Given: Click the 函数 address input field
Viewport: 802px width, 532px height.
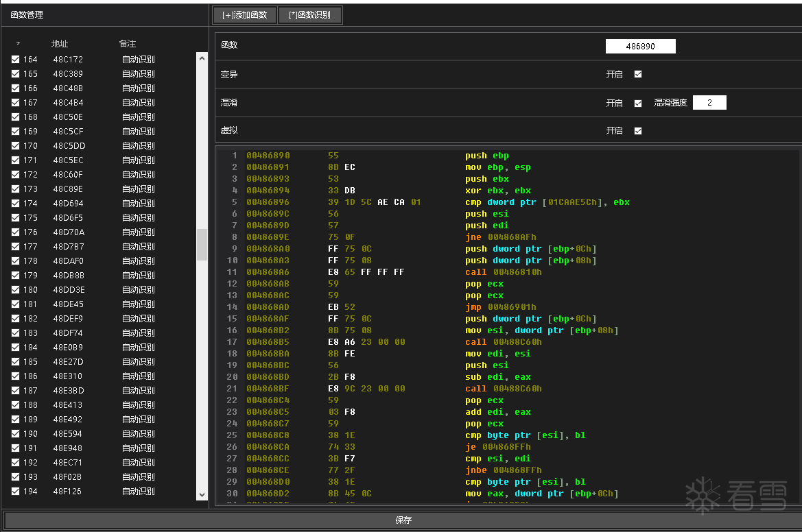Looking at the screenshot, I should pyautogui.click(x=640, y=46).
